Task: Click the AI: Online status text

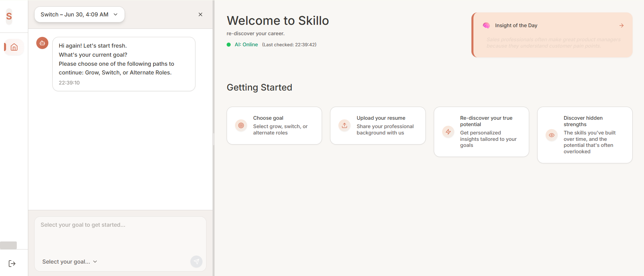Action: tap(246, 45)
